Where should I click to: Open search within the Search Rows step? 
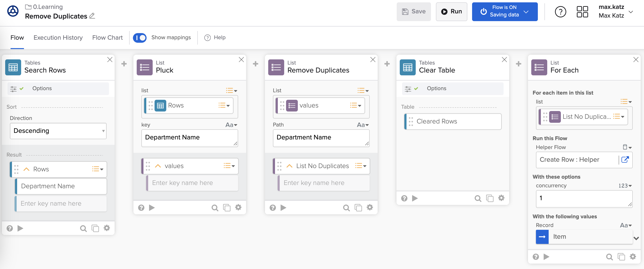point(83,228)
